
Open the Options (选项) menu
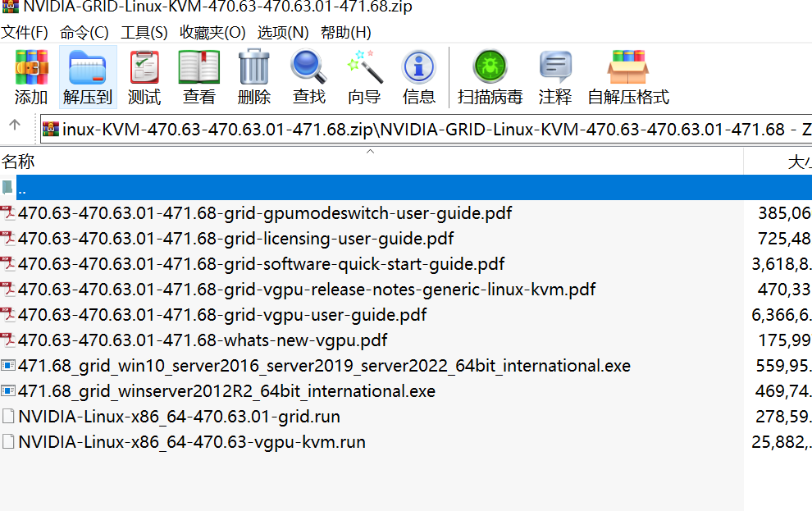coord(283,32)
